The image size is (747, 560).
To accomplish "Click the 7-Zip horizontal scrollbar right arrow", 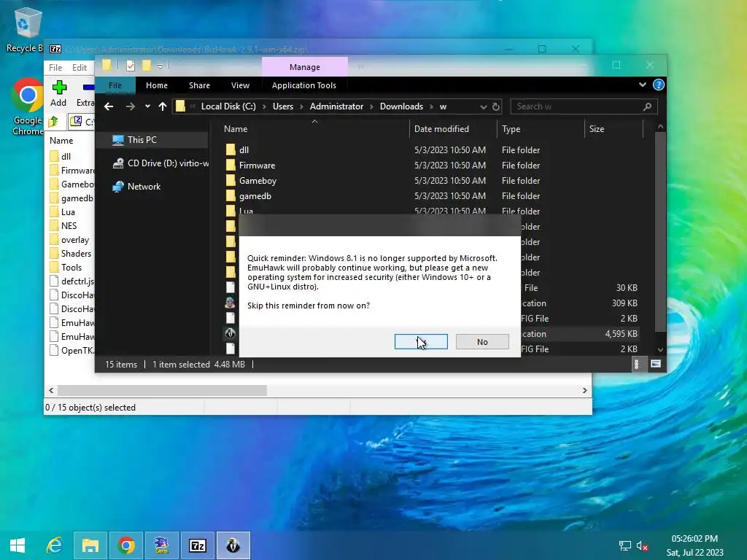I will click(x=584, y=391).
